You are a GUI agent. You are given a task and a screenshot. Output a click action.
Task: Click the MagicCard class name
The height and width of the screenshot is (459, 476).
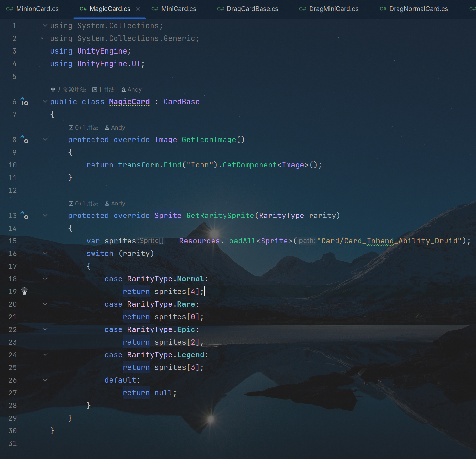point(129,102)
